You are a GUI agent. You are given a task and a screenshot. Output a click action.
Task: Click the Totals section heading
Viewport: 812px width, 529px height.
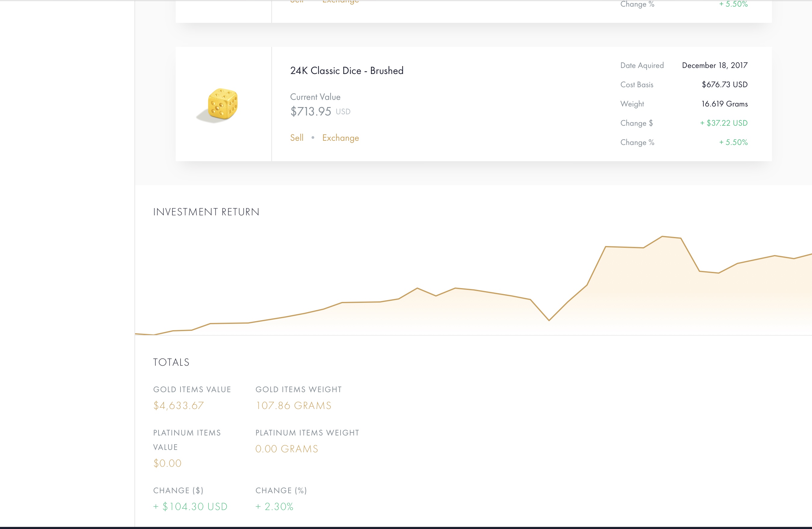tap(171, 362)
